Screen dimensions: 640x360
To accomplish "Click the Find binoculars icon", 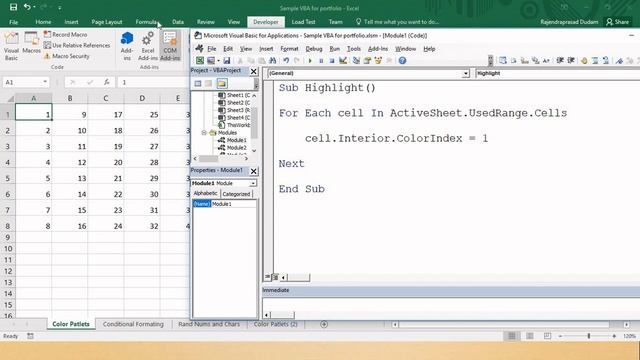I will 273,61.
